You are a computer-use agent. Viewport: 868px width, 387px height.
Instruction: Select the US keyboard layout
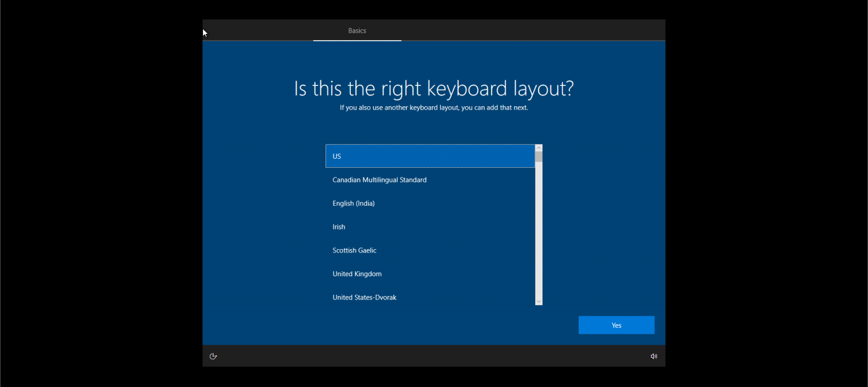click(430, 156)
